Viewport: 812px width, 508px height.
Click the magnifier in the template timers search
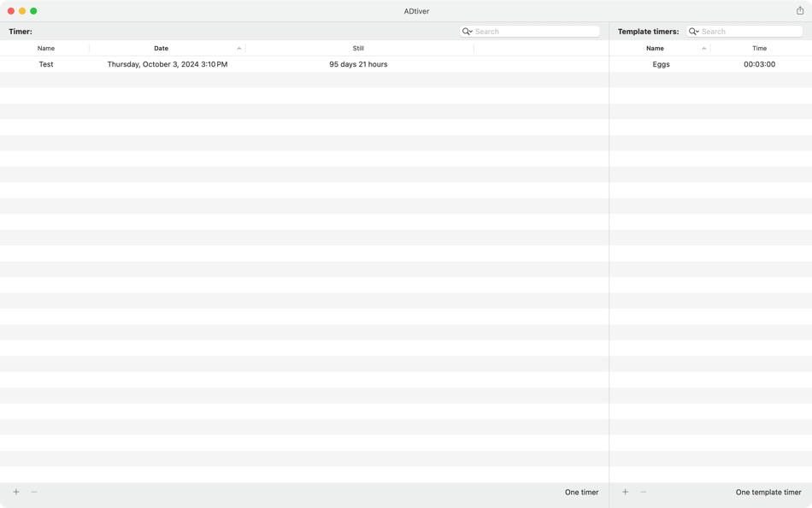(692, 31)
